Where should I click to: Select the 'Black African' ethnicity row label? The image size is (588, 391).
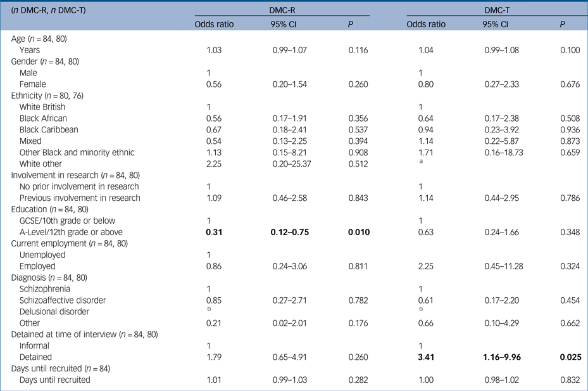coord(43,119)
